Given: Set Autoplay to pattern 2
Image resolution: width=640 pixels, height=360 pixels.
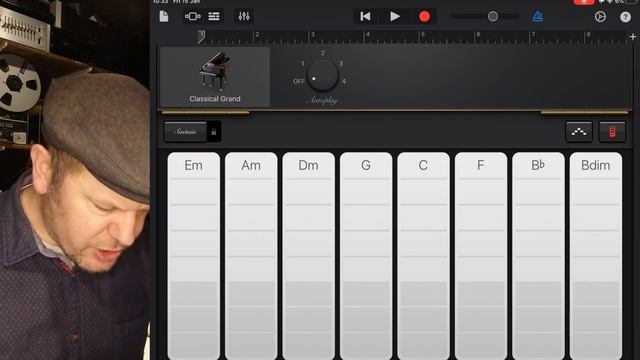Looking at the screenshot, I should click(x=322, y=53).
